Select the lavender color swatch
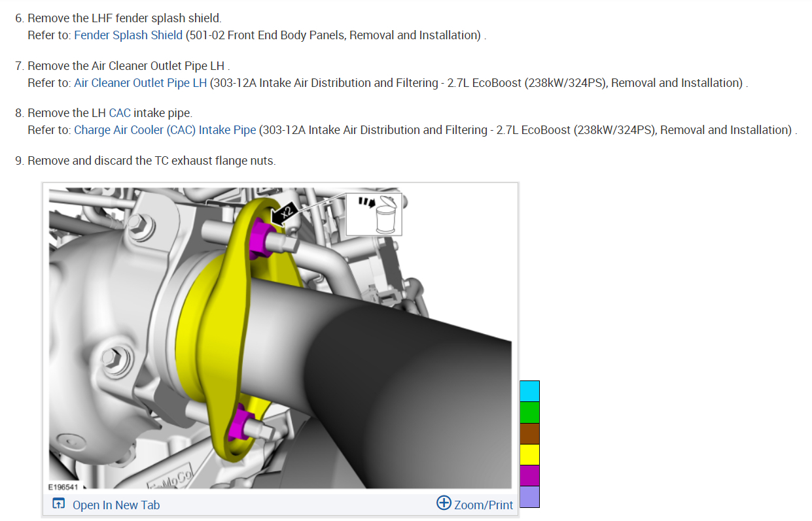This screenshot has width=812, height=521. click(x=529, y=497)
